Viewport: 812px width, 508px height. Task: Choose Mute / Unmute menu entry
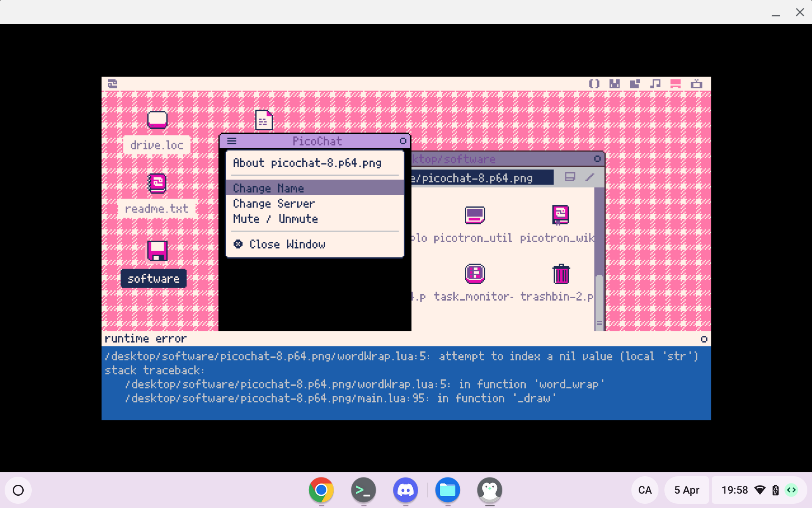(315, 219)
